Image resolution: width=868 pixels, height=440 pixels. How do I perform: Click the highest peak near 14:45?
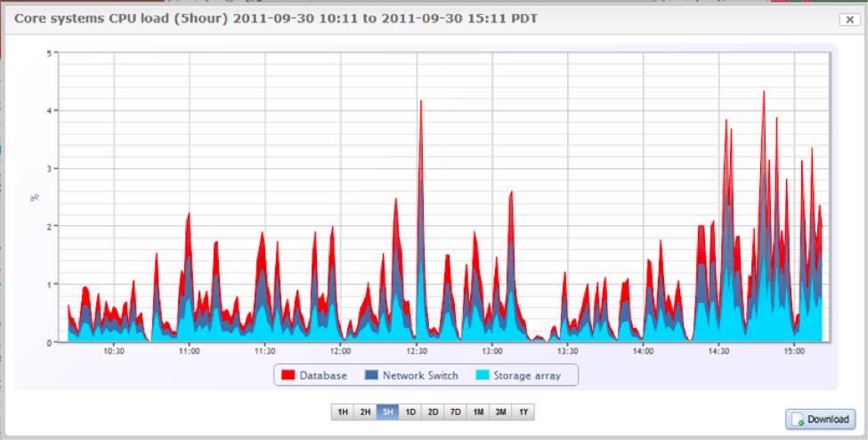764,92
